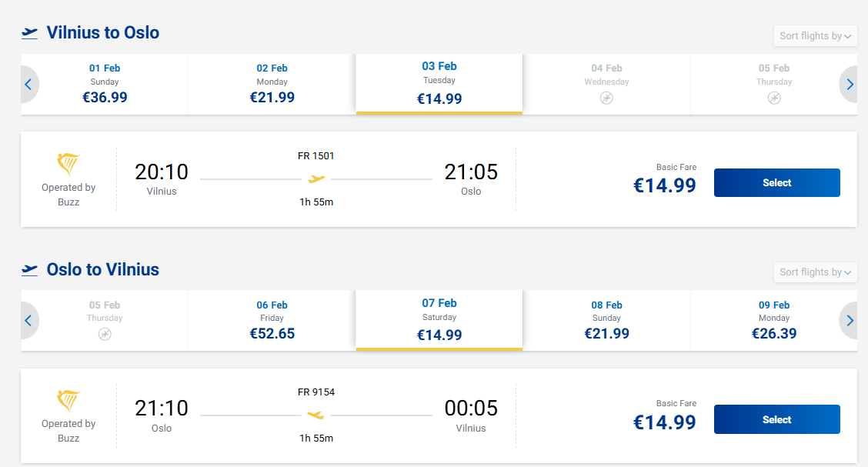
Task: Choose the 02 Feb Monday €21.99 date tab
Action: coord(272,84)
